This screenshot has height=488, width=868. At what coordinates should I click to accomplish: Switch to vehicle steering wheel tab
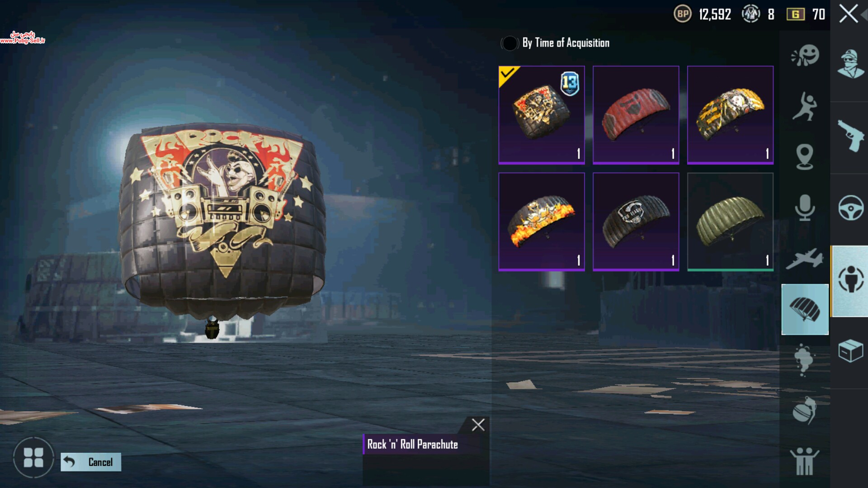[851, 208]
